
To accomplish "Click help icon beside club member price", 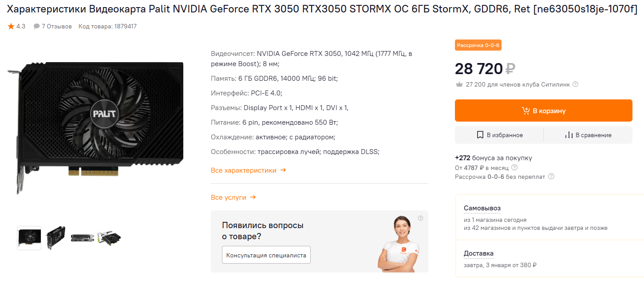I will tap(575, 84).
